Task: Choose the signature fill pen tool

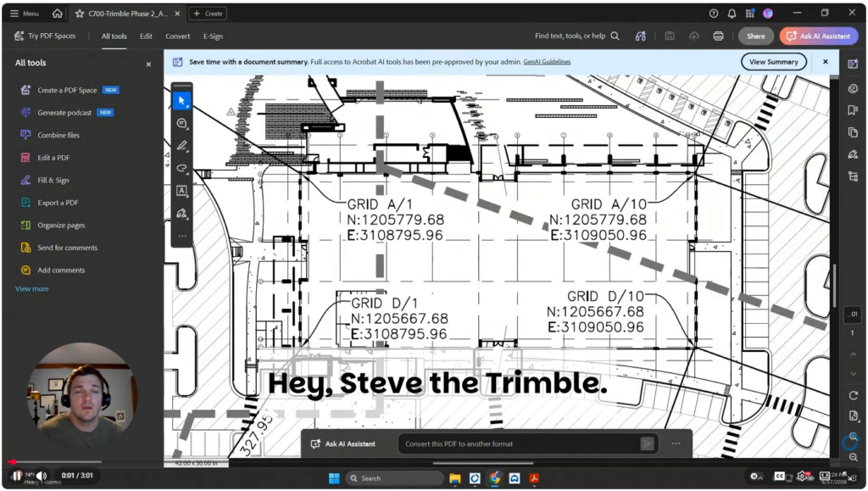Action: pyautogui.click(x=181, y=213)
